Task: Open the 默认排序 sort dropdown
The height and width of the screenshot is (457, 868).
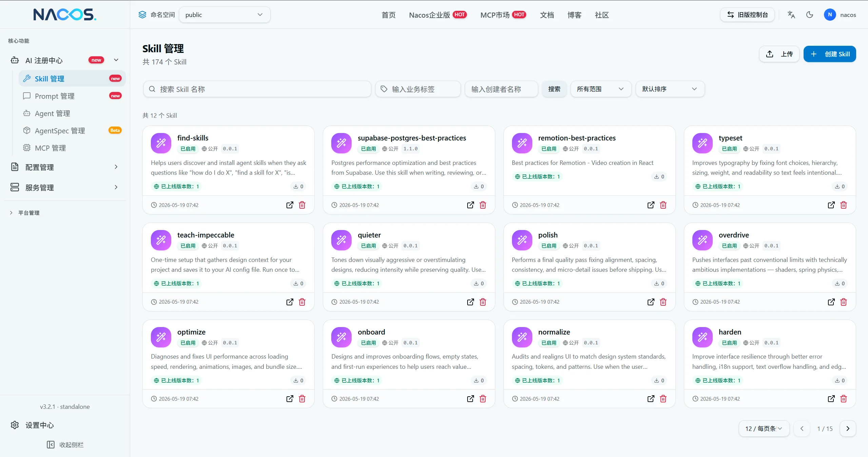Action: tap(670, 89)
